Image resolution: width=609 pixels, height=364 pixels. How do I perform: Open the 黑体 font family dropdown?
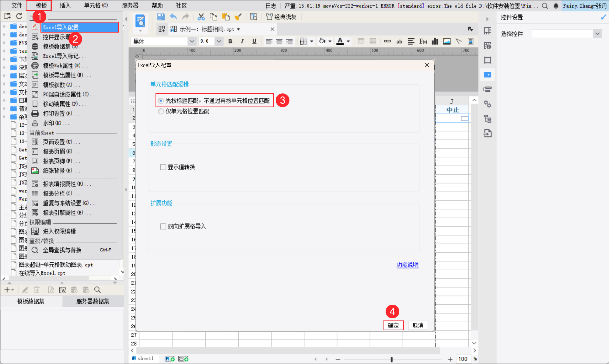click(192, 41)
